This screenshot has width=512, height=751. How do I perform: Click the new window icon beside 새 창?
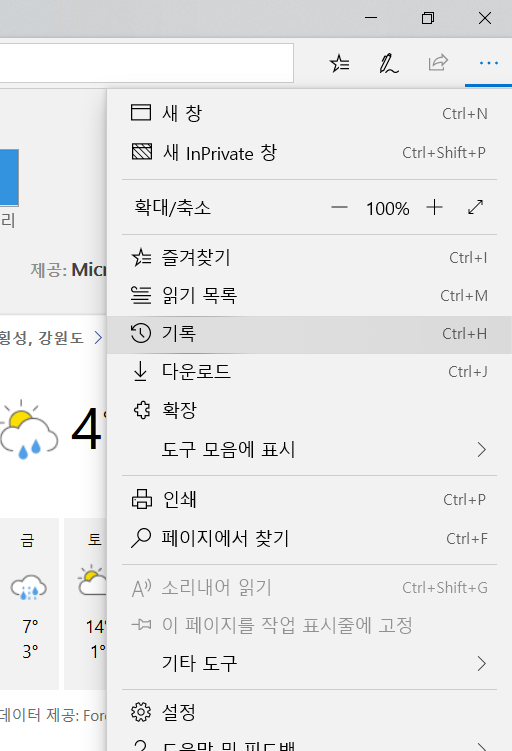point(141,113)
